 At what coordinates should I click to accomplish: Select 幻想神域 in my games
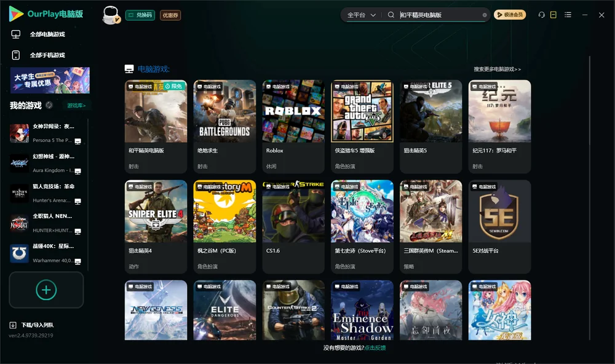46,163
